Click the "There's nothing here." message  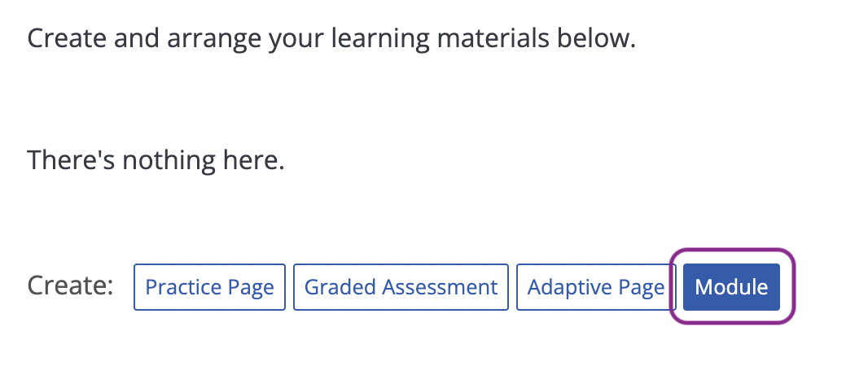pos(156,160)
